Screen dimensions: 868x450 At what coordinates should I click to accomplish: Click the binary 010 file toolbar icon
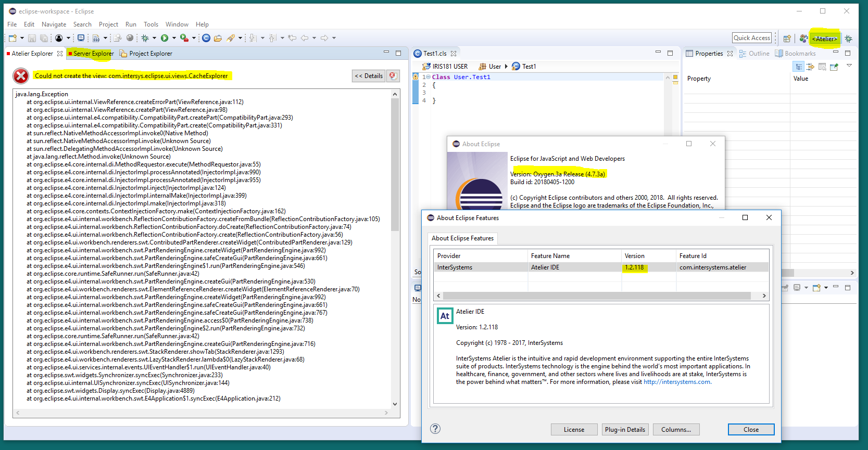point(96,38)
